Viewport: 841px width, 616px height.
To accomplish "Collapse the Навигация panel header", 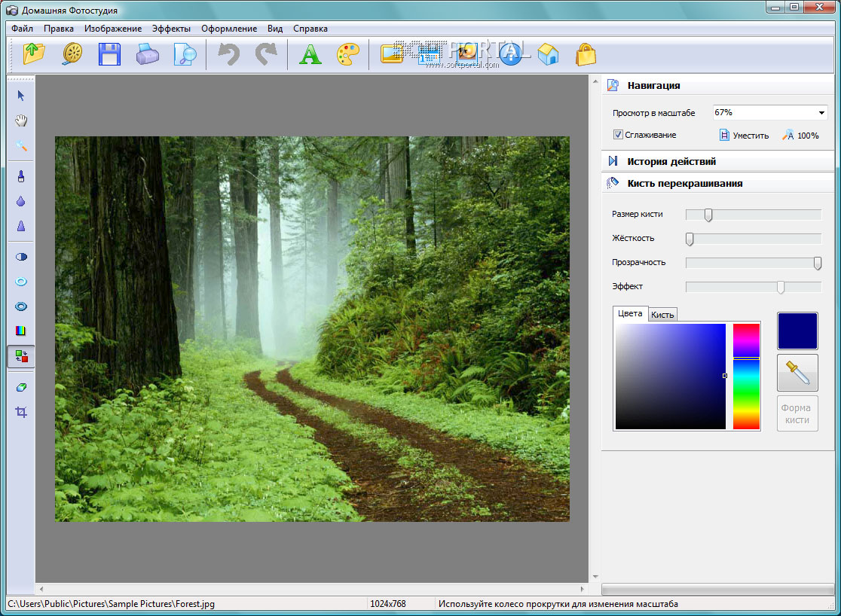I will (653, 85).
